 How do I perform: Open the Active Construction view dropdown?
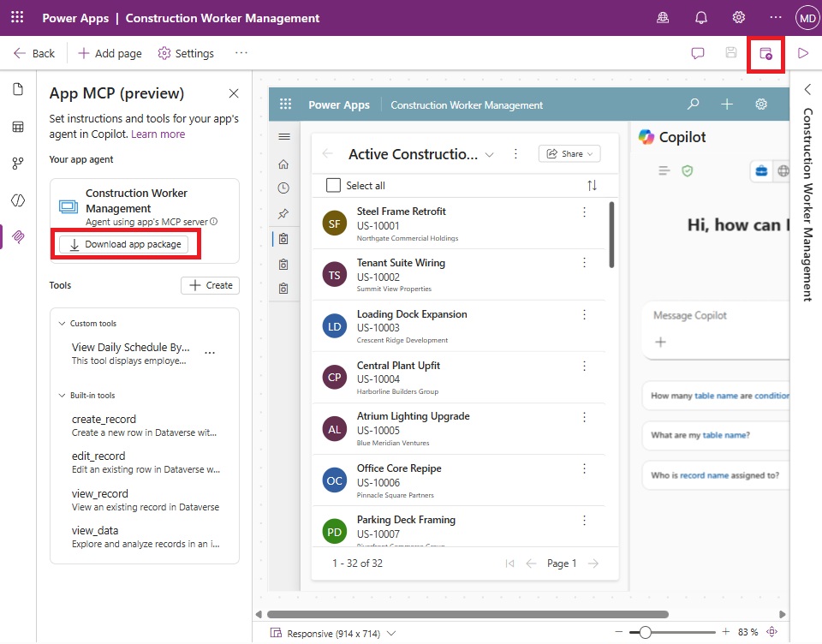pos(489,155)
